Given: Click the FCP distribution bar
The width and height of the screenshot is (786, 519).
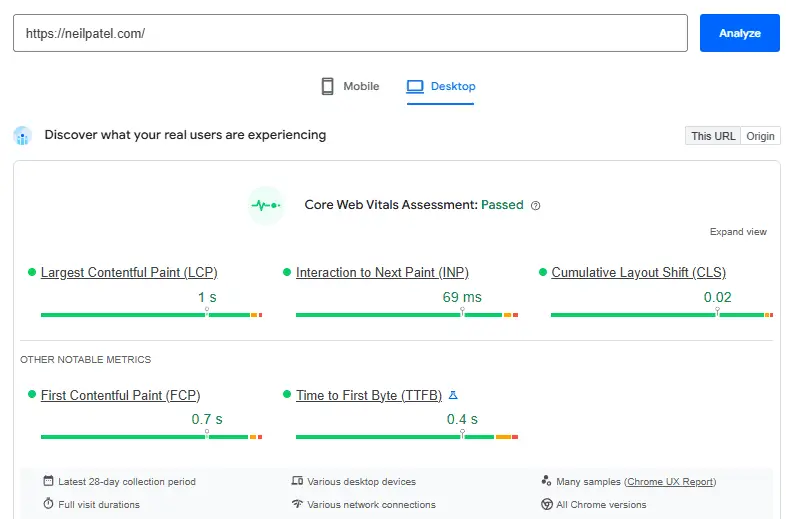Looking at the screenshot, I should click(x=151, y=437).
